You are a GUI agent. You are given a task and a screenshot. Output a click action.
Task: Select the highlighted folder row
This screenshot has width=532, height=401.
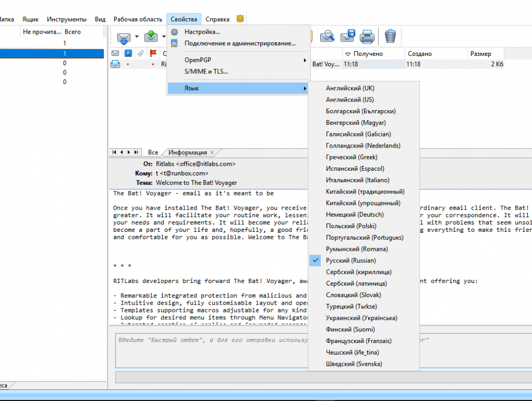(52, 54)
